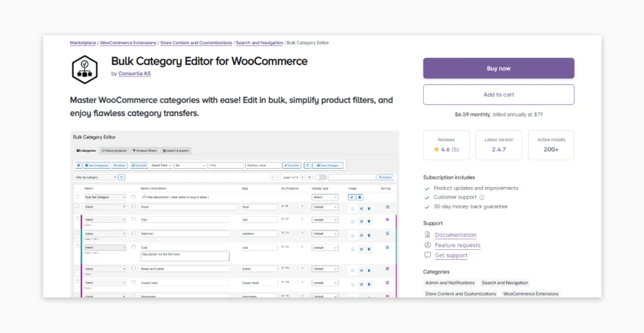Screen dimensions: 644x333
Task: Click the edit image icon in Salomon row
Action: [x=362, y=235]
